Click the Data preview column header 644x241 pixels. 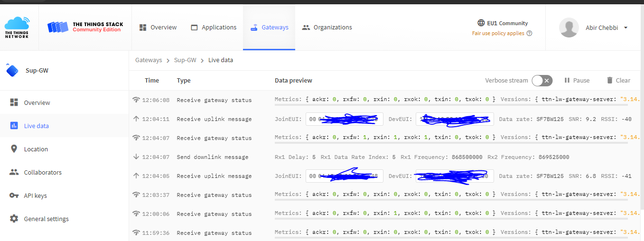pos(293,80)
